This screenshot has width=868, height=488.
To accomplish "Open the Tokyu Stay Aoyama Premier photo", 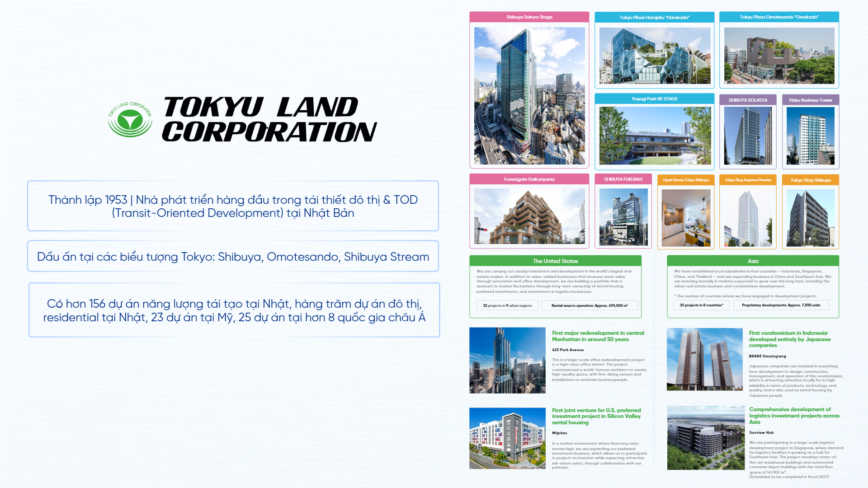I will pos(748,218).
